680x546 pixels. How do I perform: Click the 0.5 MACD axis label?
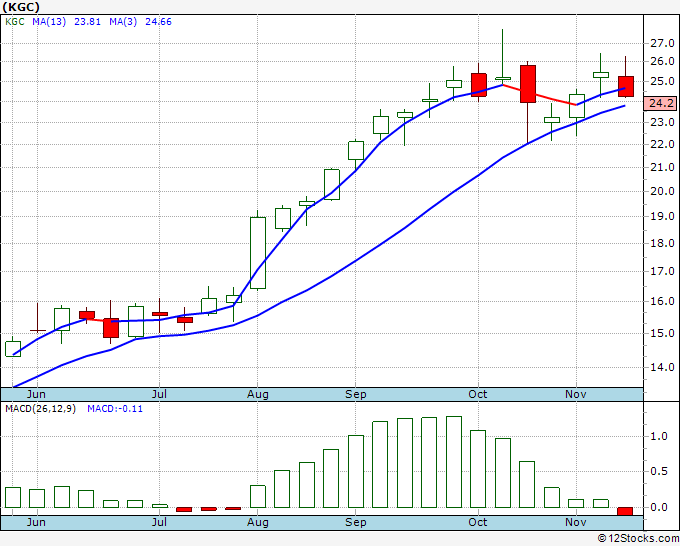click(659, 471)
